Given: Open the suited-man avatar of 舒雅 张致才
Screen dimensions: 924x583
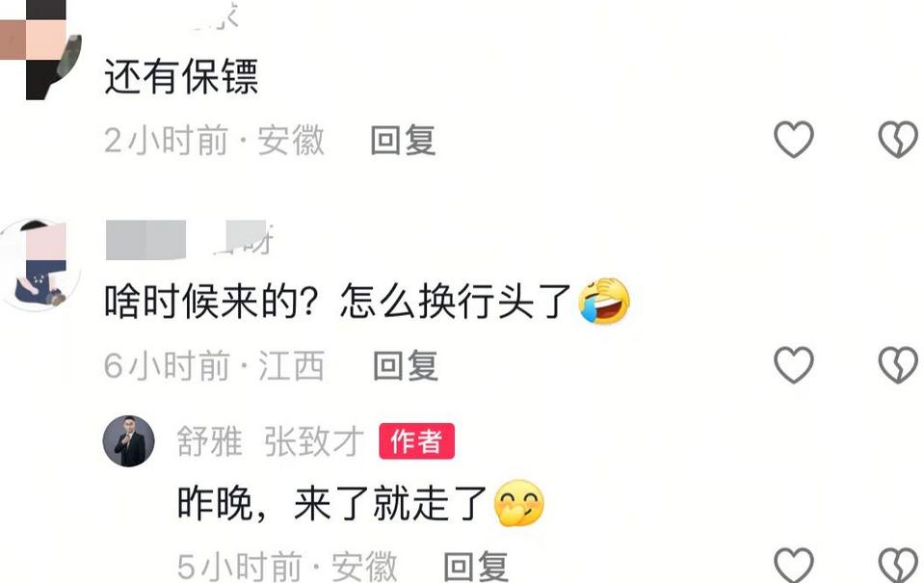Looking at the screenshot, I should click(128, 441).
